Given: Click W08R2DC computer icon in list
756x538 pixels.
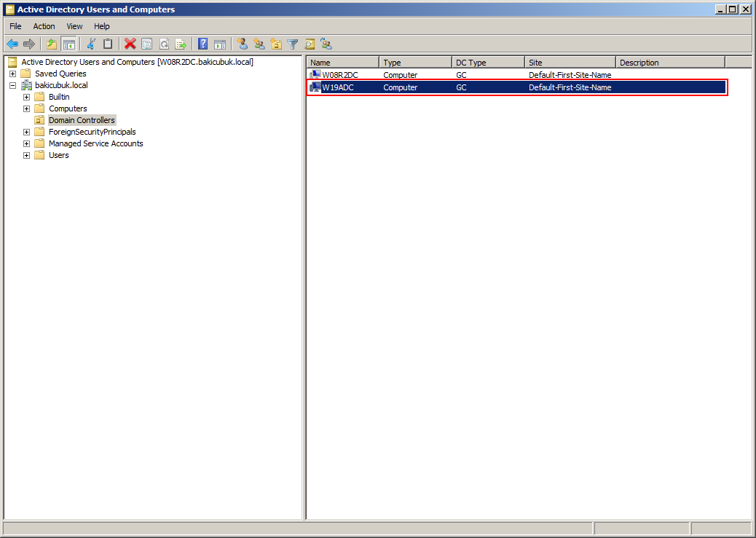Looking at the screenshot, I should 315,75.
